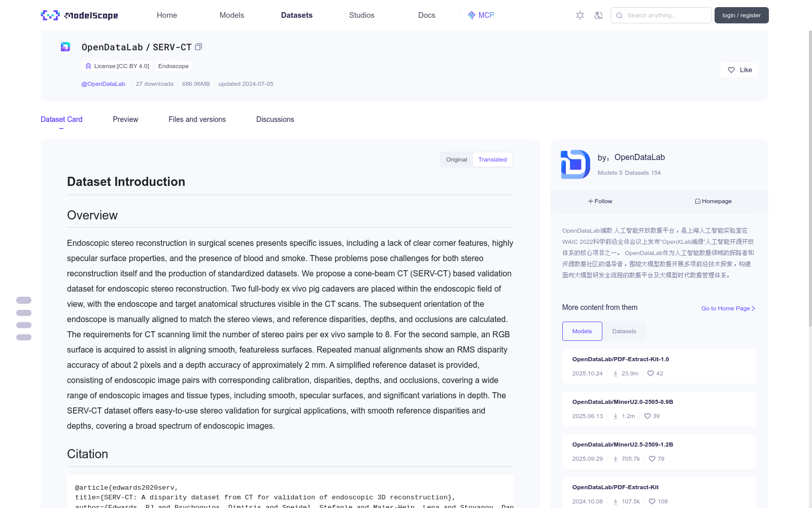Image resolution: width=812 pixels, height=508 pixels.
Task: Focus the Search anything field
Action: pyautogui.click(x=661, y=15)
